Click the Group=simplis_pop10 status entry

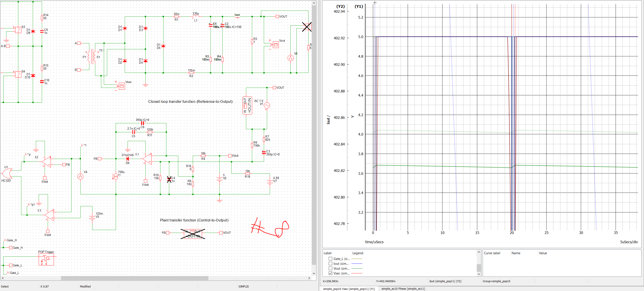click(496, 281)
